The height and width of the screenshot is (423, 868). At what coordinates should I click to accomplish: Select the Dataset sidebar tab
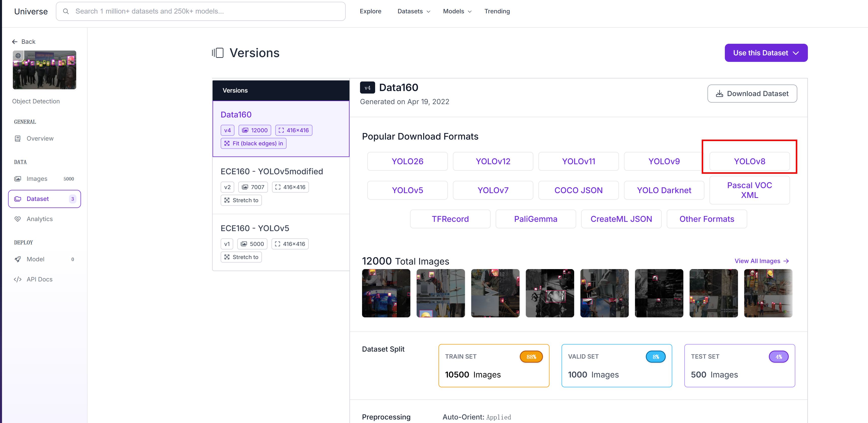pyautogui.click(x=45, y=199)
